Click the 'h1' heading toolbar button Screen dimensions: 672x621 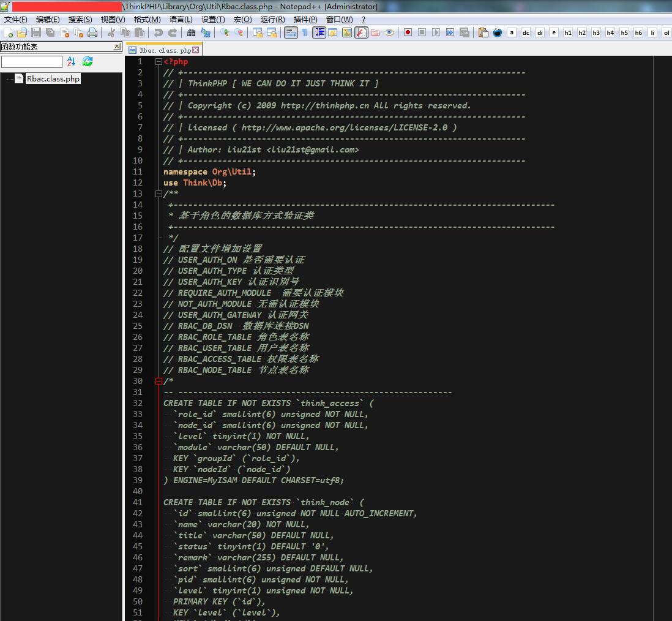pyautogui.click(x=568, y=32)
